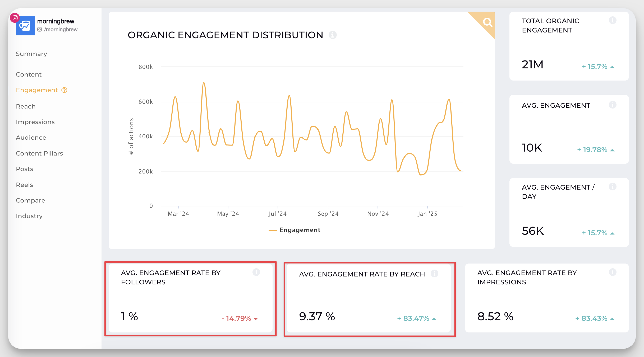The image size is (644, 357).
Task: Click the 1 % engagement rate by followers value
Action: coord(129,316)
